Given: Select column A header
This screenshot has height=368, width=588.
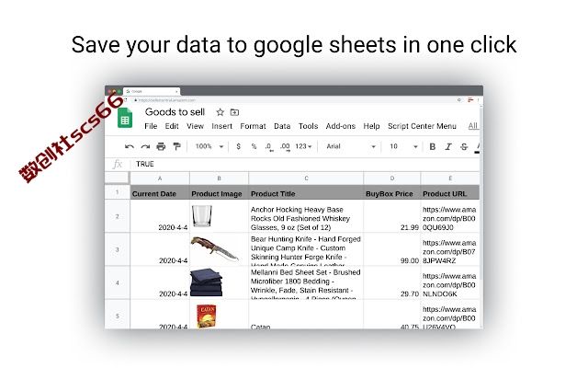Looking at the screenshot, I should coord(160,178).
